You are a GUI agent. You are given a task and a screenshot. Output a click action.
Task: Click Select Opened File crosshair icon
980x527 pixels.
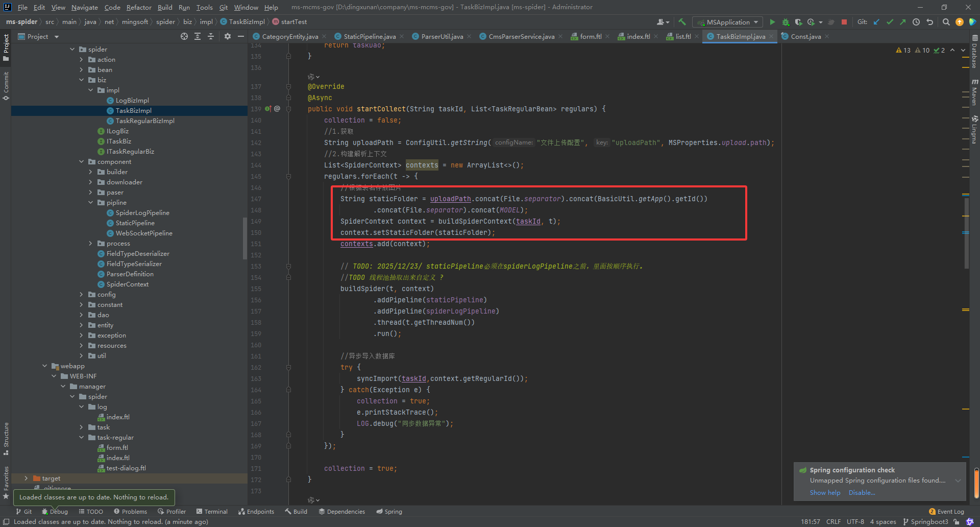tap(184, 36)
